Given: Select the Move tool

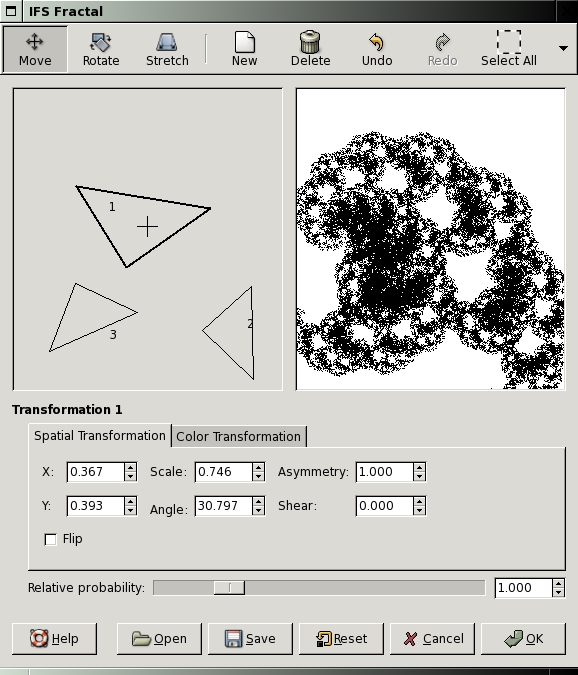Looking at the screenshot, I should (x=35, y=49).
